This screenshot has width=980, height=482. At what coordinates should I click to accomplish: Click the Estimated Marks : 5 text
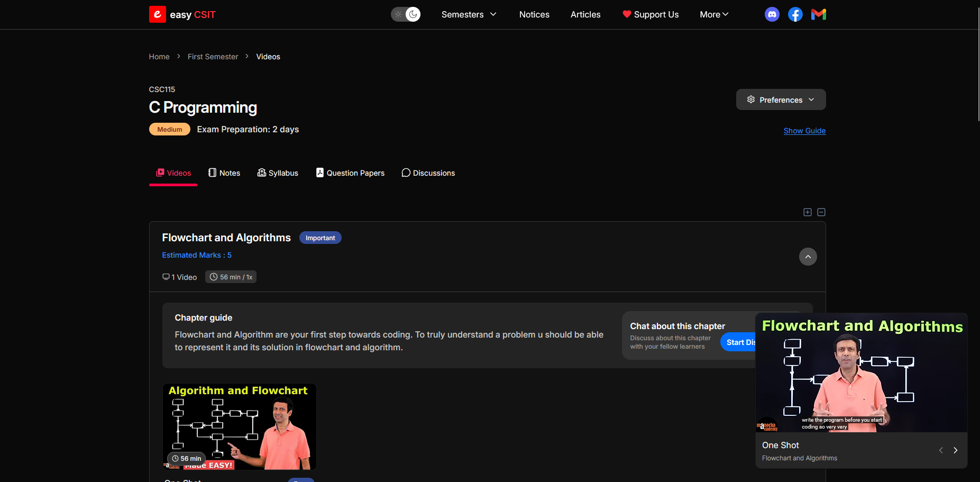click(197, 255)
